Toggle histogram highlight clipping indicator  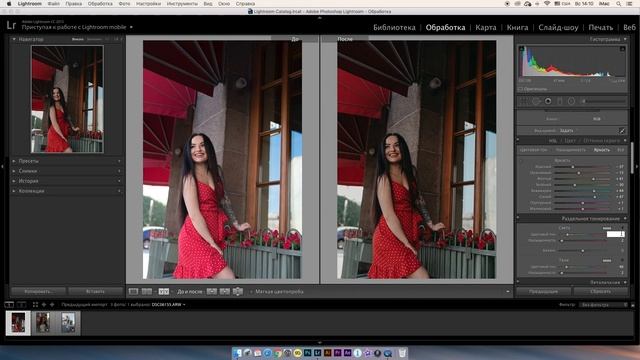click(x=622, y=49)
